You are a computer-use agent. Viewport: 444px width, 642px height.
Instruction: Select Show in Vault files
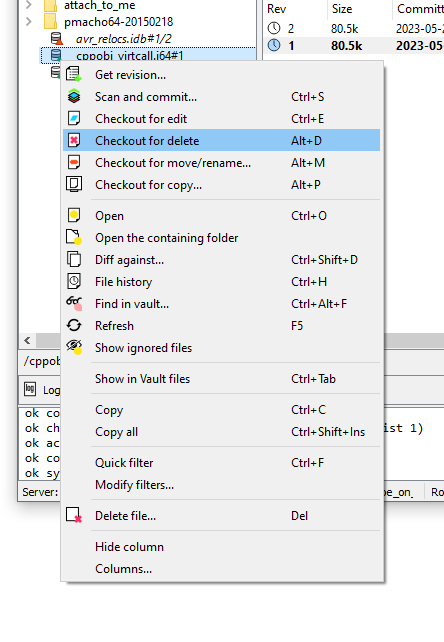click(222, 379)
